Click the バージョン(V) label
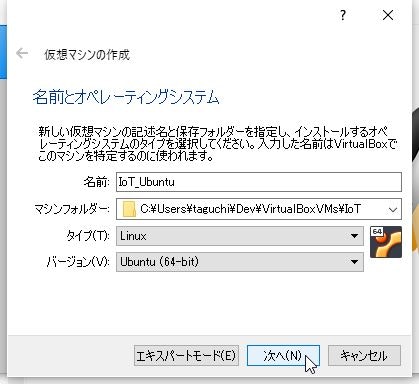Image resolution: width=419 pixels, height=384 pixels. pos(78,262)
